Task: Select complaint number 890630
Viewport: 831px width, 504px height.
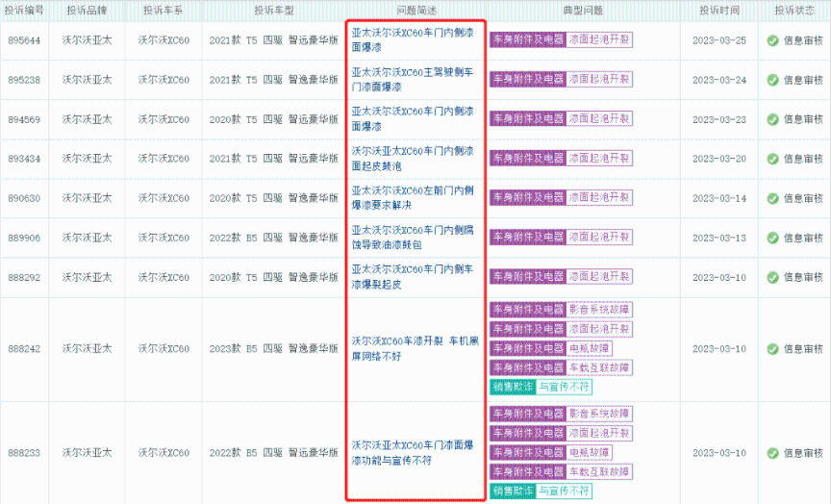Action: 24,198
